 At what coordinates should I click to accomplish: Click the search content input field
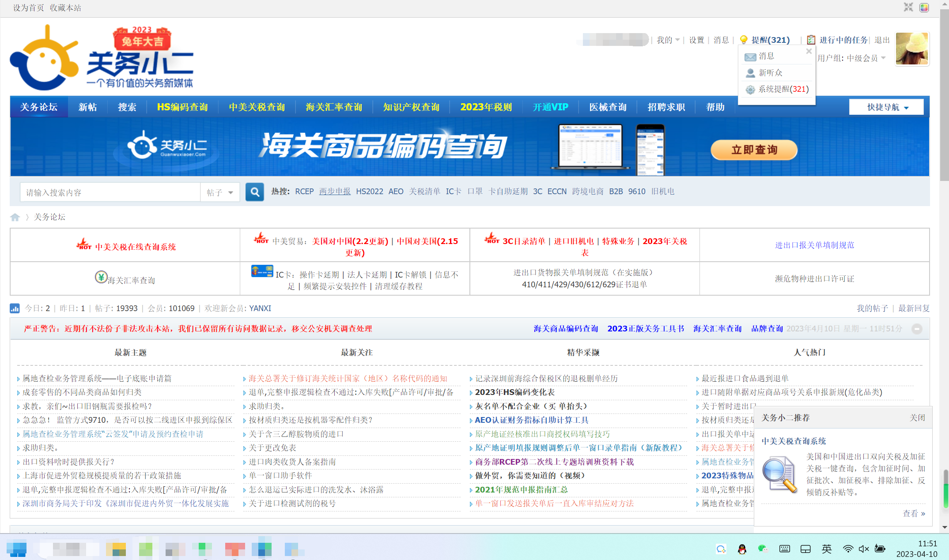click(x=110, y=192)
